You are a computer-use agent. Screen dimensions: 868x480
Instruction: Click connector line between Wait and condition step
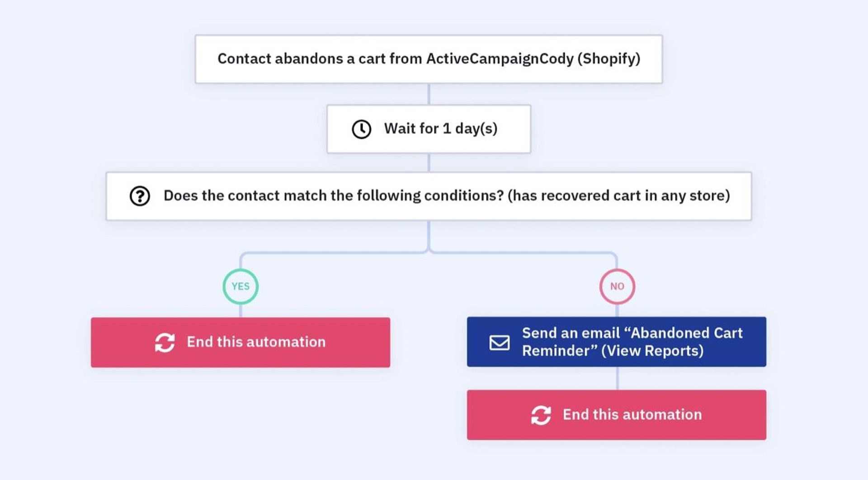pyautogui.click(x=429, y=162)
